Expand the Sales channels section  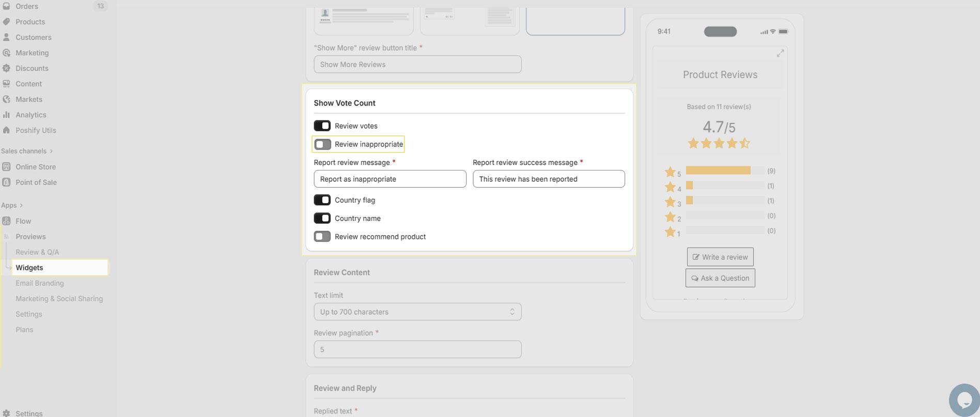coord(51,151)
